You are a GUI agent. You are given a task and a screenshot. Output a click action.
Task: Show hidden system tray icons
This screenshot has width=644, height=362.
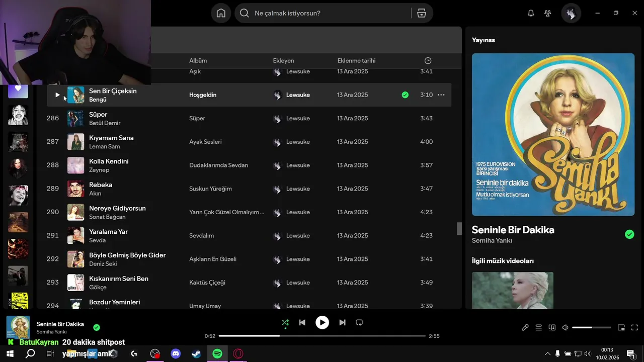tap(548, 353)
